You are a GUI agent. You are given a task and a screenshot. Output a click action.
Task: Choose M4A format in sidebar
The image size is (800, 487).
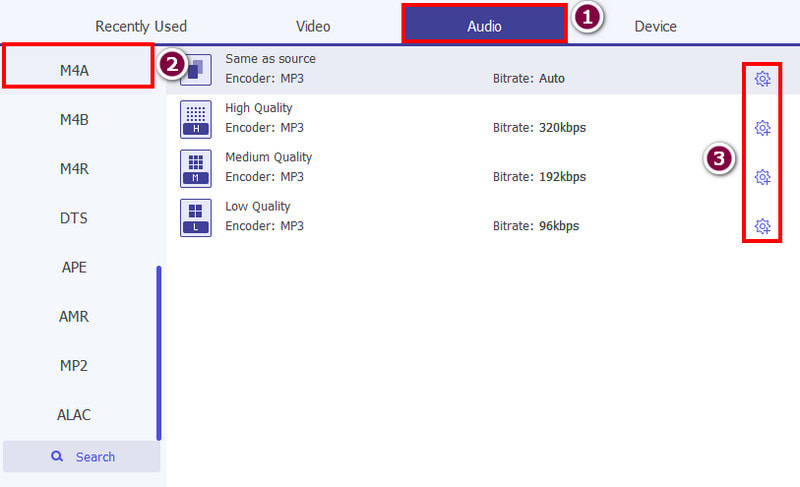(75, 71)
